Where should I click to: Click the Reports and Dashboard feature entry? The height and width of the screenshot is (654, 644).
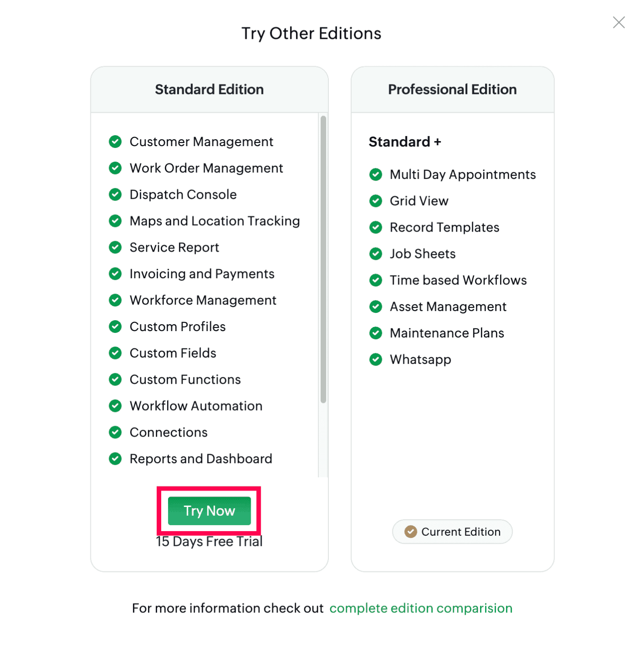(x=201, y=459)
